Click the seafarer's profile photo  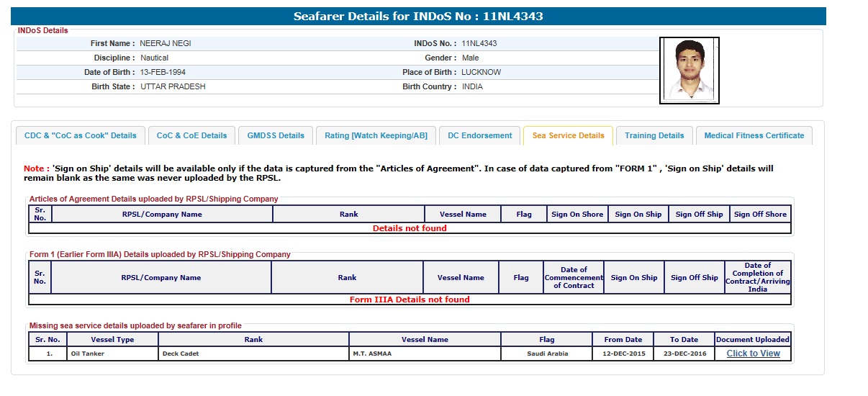[x=689, y=71]
